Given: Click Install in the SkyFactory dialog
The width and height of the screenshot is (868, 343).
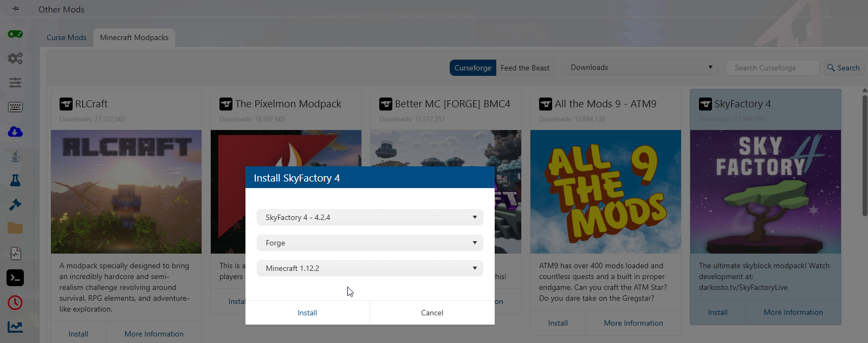Looking at the screenshot, I should coord(307,313).
